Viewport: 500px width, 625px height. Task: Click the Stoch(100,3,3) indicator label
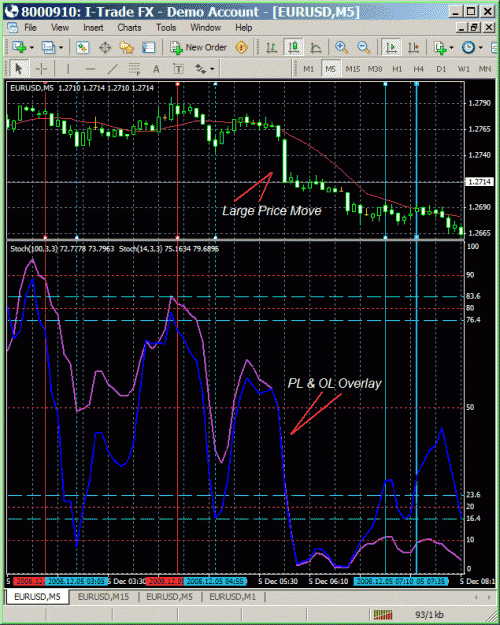34,249
